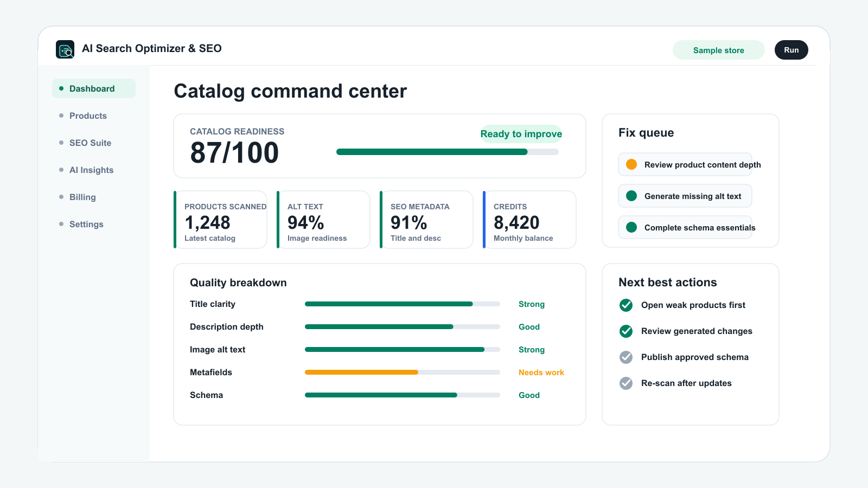Click the Open weak products first text

click(693, 305)
